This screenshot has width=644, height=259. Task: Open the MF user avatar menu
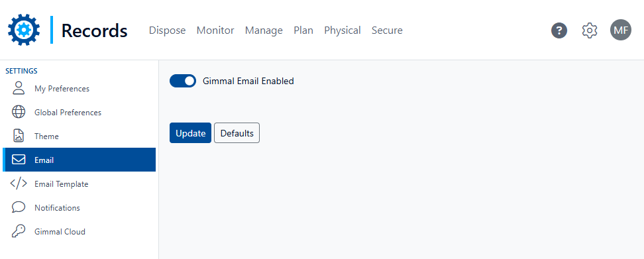pos(621,30)
